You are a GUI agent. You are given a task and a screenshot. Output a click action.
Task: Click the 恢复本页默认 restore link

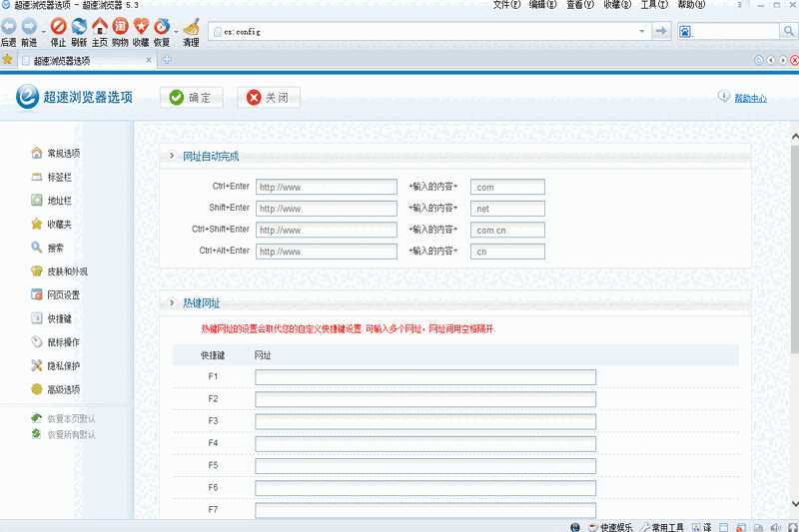click(71, 419)
